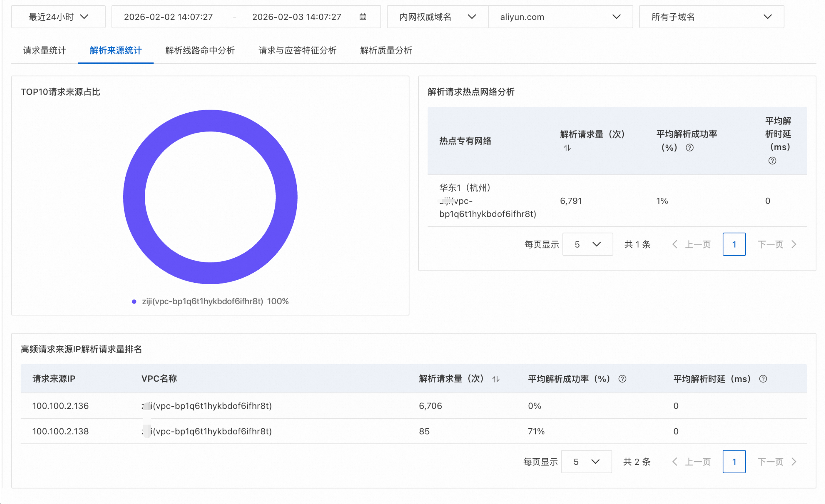Open the 内网权威域名 type dropdown
Screen dimensions: 825x504
(437, 17)
